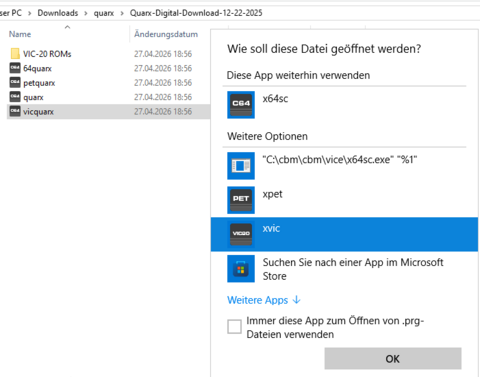
Task: Select the petquarx file name
Action: coord(39,83)
